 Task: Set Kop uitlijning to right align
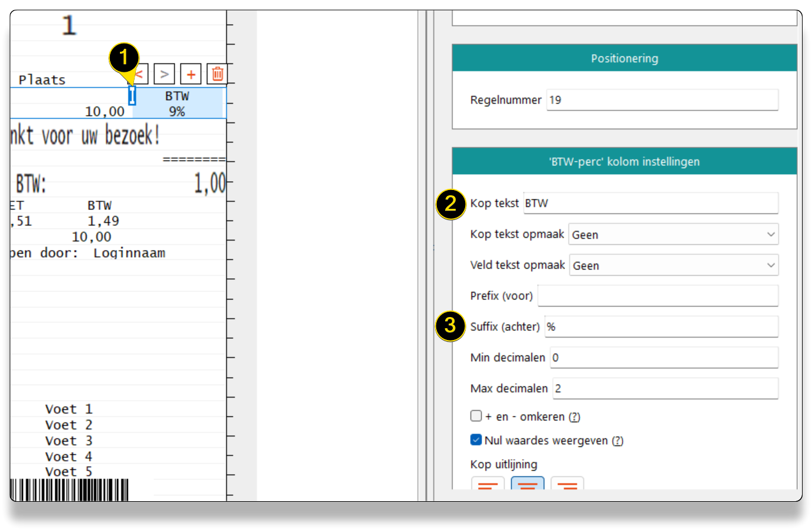(x=567, y=484)
